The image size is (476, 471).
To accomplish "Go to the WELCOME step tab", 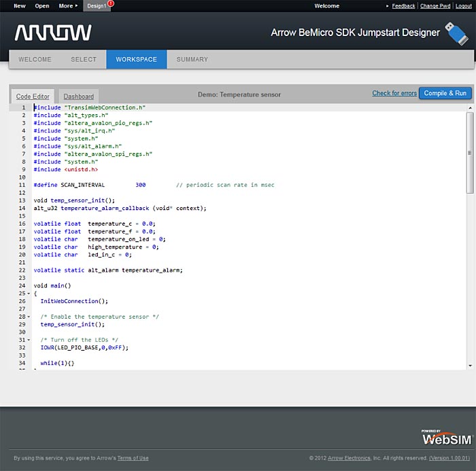I will (x=35, y=60).
